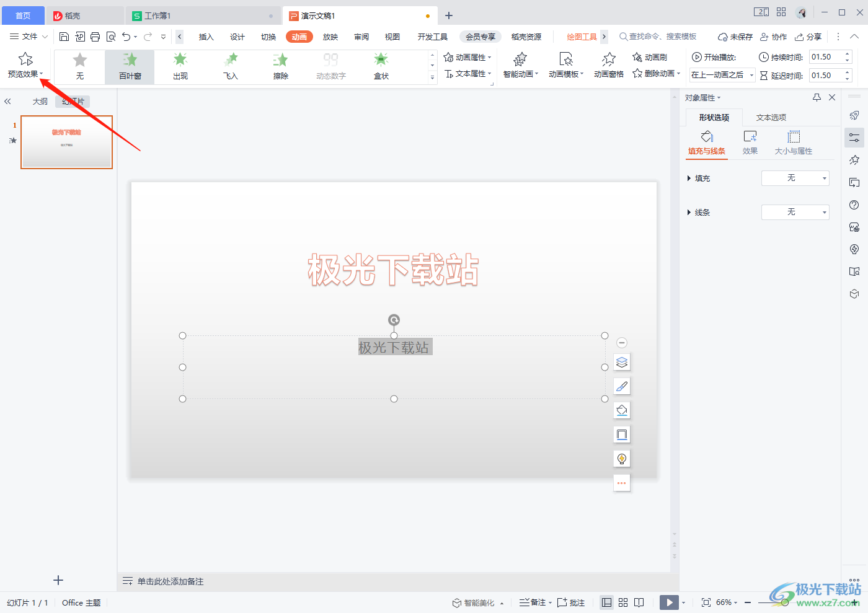Open the 文件 menu dropdown arrow
This screenshot has height=613, width=868.
(45, 37)
